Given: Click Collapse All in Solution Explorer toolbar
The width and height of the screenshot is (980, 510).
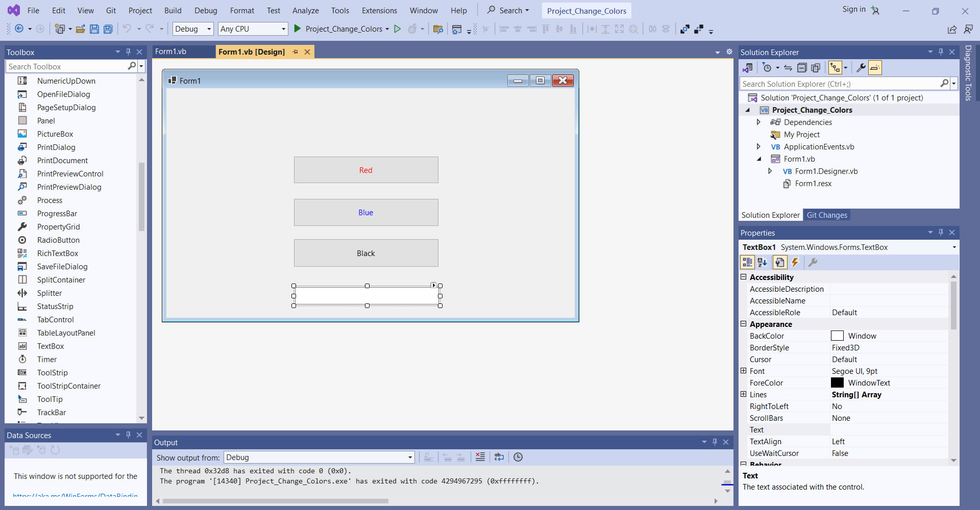Looking at the screenshot, I should click(x=802, y=68).
